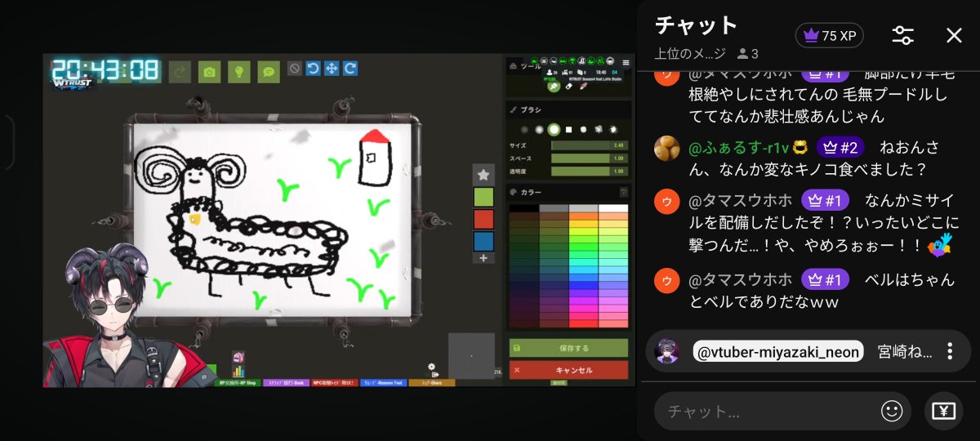Viewport: 980px width, 441px height.
Task: Select the eyedropper color picker tool
Action: (583, 86)
